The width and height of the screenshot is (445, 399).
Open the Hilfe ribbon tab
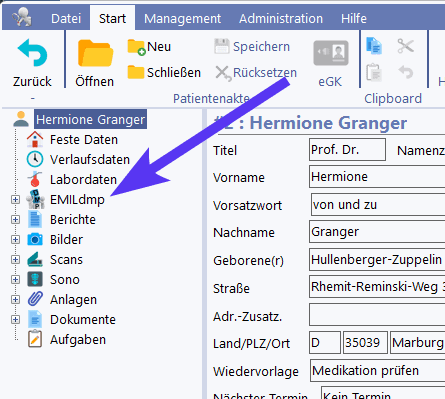tap(353, 19)
